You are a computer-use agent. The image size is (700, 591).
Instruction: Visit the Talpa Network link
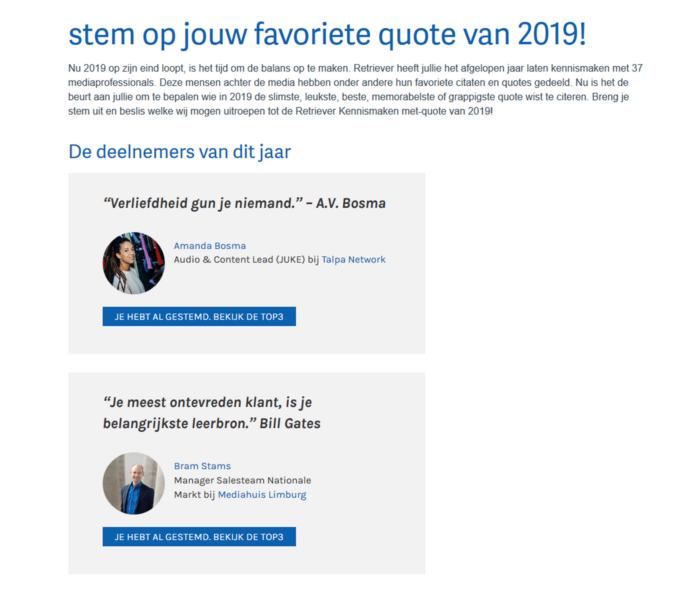tap(353, 259)
